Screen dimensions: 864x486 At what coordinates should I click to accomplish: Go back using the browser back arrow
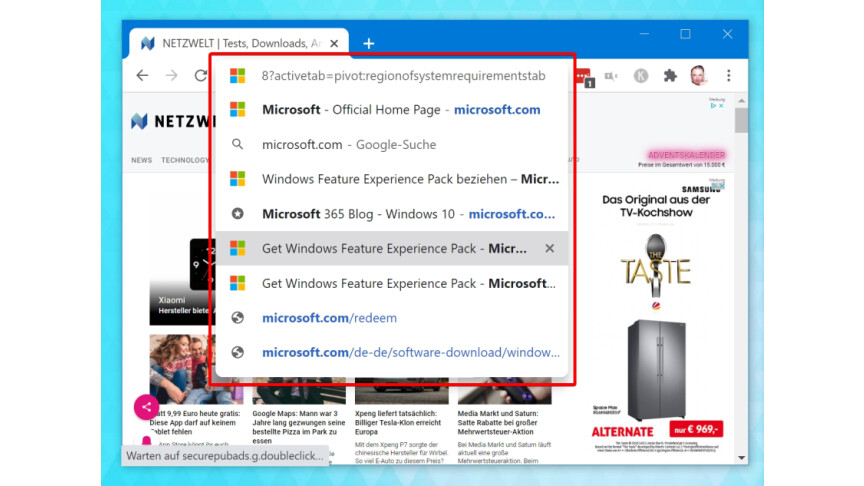point(142,75)
